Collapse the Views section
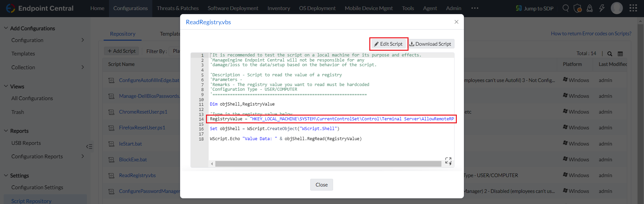The image size is (644, 204). (6, 86)
